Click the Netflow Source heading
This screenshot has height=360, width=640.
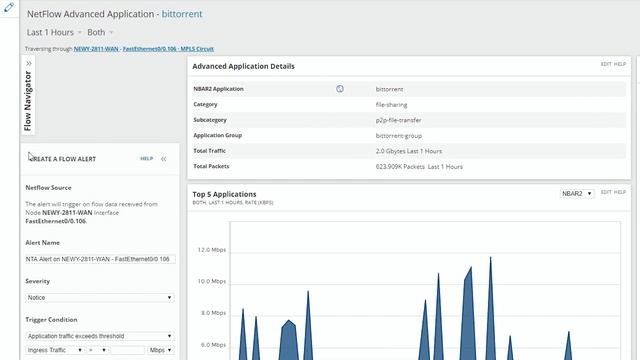[48, 188]
